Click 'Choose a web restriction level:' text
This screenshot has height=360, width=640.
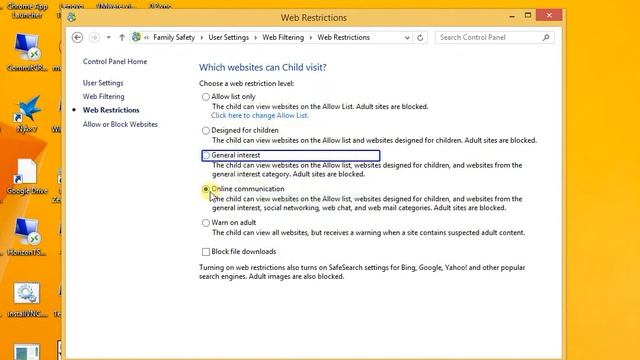(x=247, y=84)
